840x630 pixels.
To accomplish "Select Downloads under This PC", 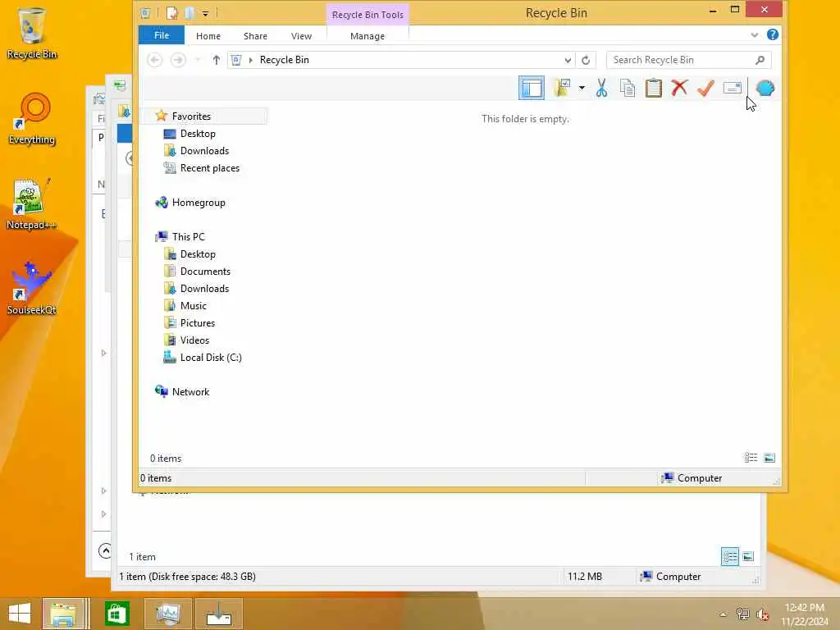I will point(204,288).
